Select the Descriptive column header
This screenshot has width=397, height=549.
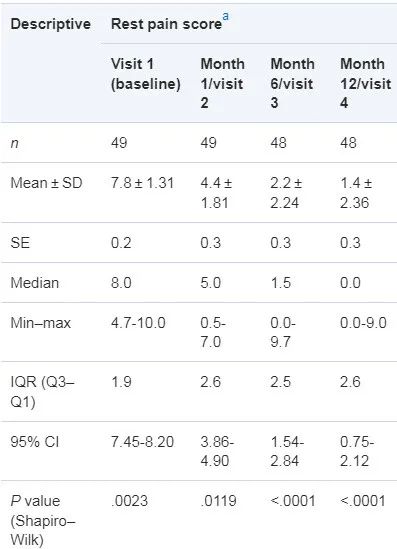[x=51, y=24]
